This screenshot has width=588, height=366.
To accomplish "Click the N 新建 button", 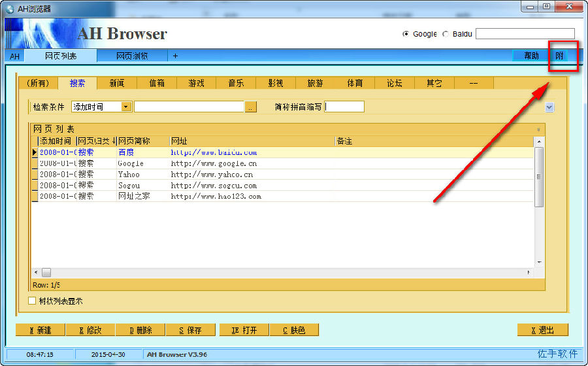I will (x=41, y=330).
